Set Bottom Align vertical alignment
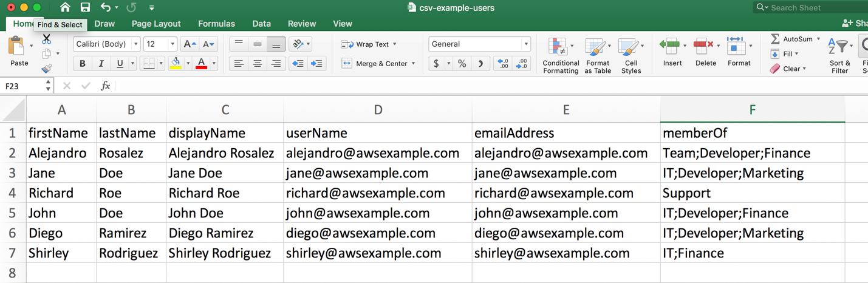 pos(276,44)
